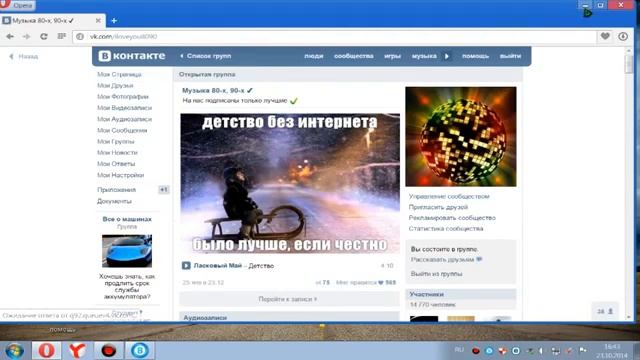Open Мои Видеозаписи

click(x=124, y=108)
